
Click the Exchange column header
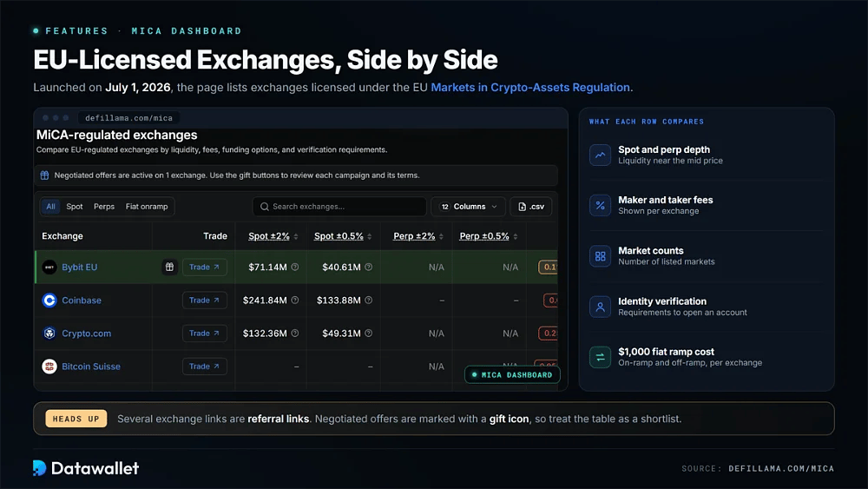coord(62,236)
